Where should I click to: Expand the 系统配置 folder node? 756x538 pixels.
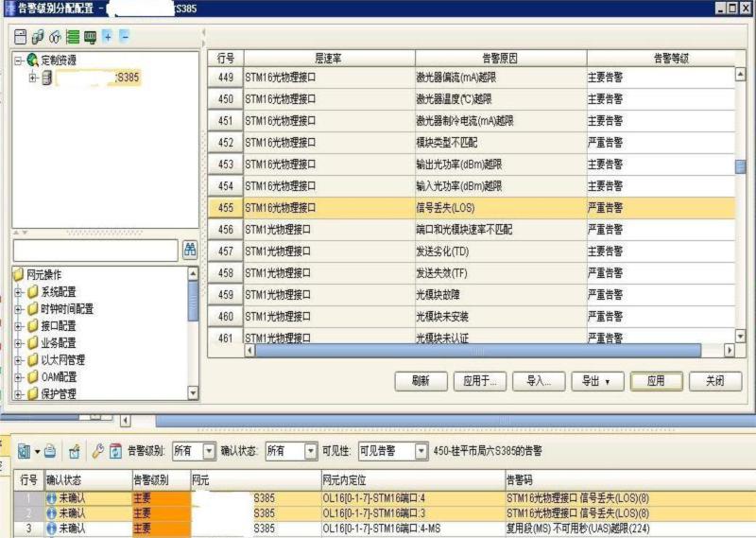coord(18,292)
